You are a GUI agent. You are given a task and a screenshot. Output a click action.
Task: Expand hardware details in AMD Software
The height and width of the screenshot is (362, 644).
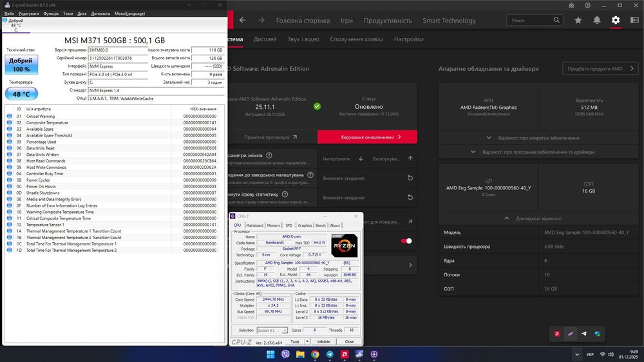(x=538, y=138)
